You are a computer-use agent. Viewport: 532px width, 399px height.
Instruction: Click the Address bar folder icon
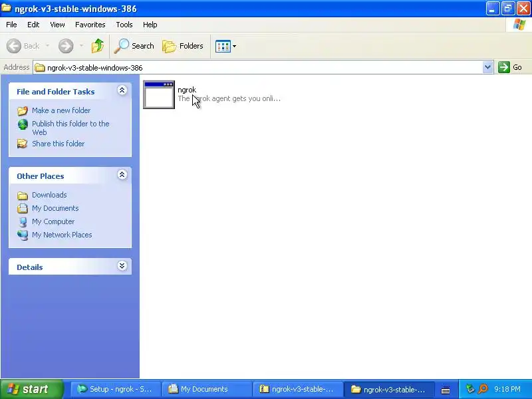[40, 68]
